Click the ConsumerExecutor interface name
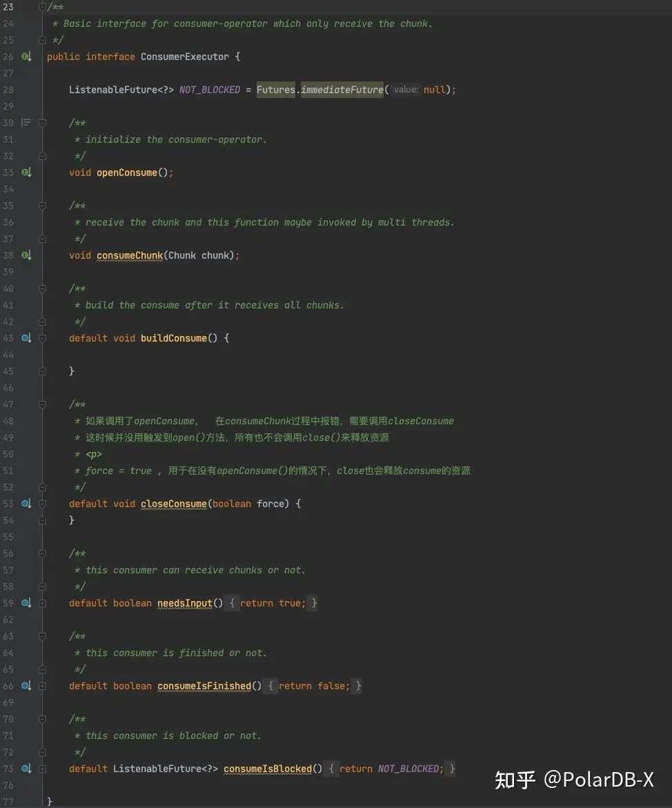The image size is (672, 808). pyautogui.click(x=184, y=57)
